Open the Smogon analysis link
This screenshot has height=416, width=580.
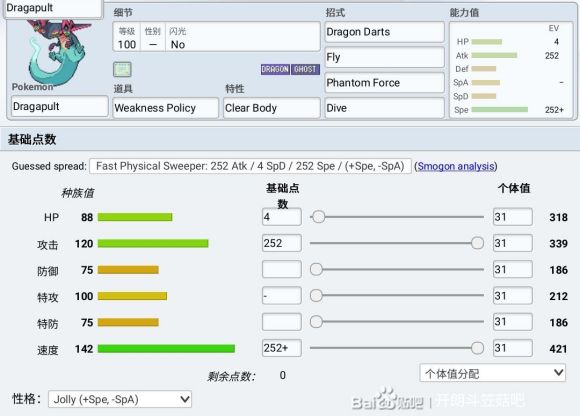point(456,166)
